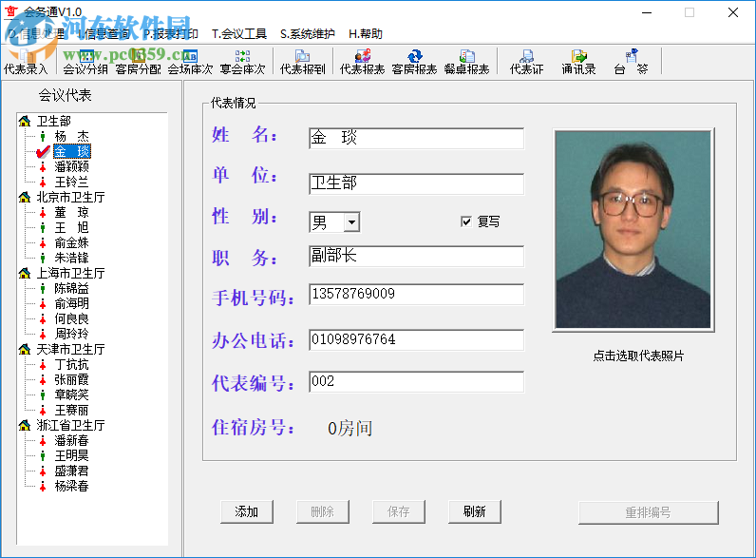Open the T.会议工具 menu
Viewport: 756px width, 558px height.
[x=239, y=34]
